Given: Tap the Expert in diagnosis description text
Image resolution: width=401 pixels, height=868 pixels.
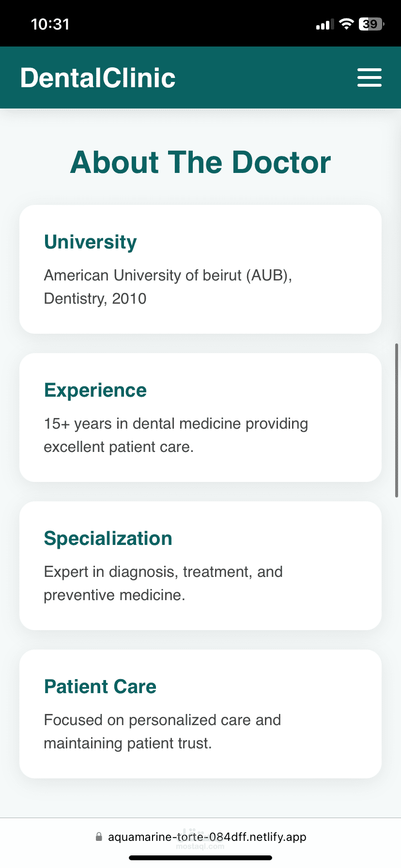Looking at the screenshot, I should click(x=163, y=583).
